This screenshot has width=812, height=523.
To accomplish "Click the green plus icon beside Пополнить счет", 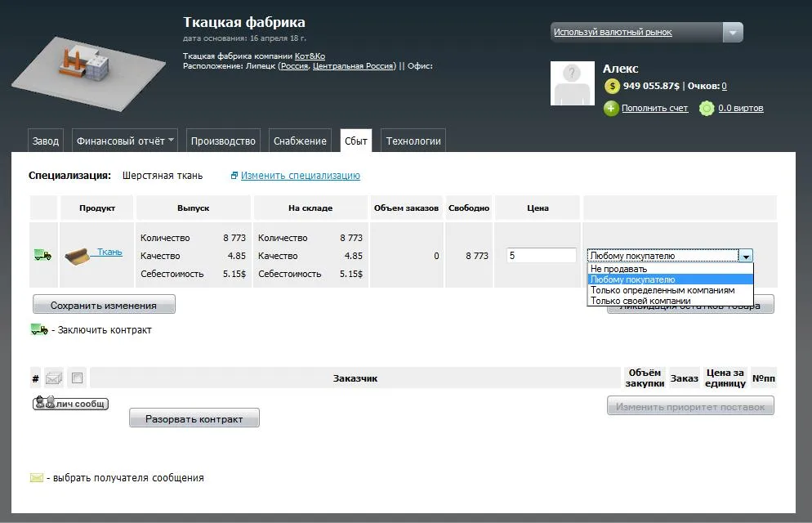I will [611, 108].
